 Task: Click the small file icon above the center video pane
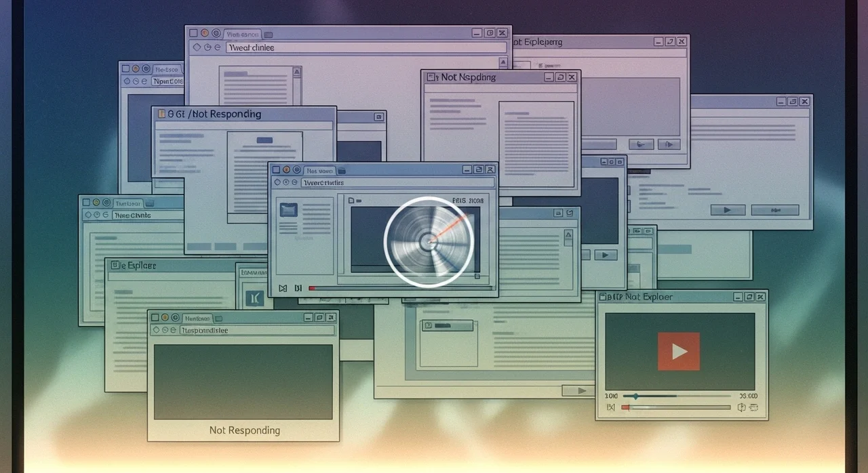(x=351, y=201)
